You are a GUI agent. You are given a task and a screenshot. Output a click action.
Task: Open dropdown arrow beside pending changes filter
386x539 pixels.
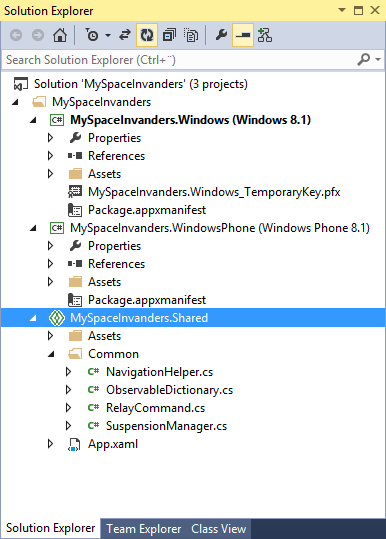(x=108, y=35)
